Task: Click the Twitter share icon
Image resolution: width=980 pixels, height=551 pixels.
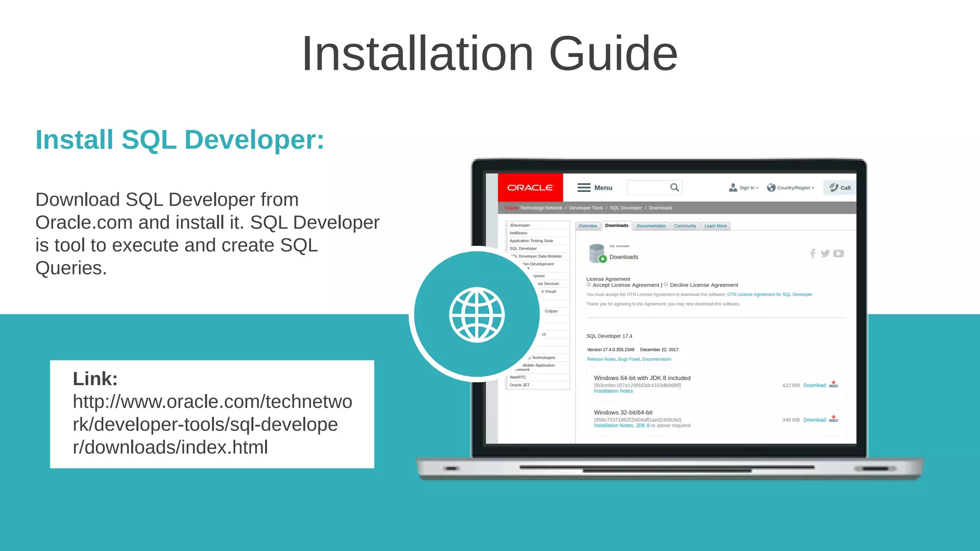Action: [825, 253]
